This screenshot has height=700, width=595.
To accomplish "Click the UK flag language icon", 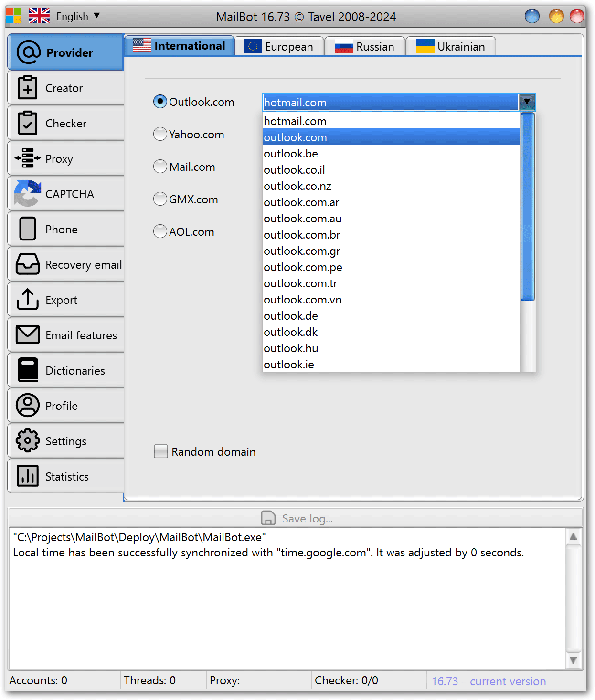I will tap(39, 16).
